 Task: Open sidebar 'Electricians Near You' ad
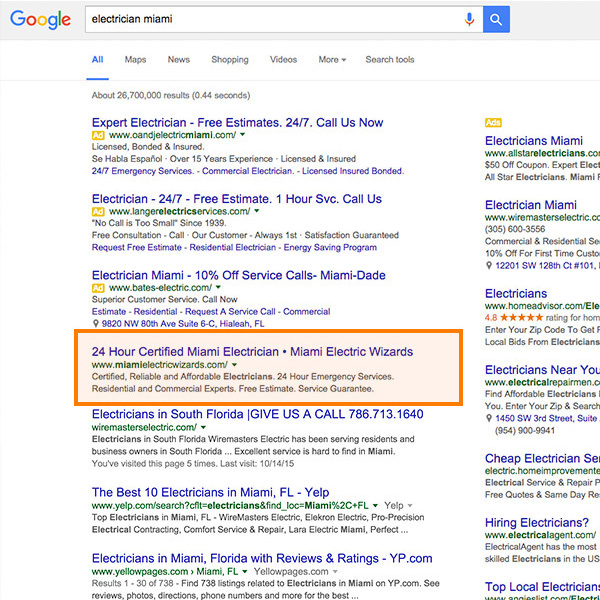point(542,370)
